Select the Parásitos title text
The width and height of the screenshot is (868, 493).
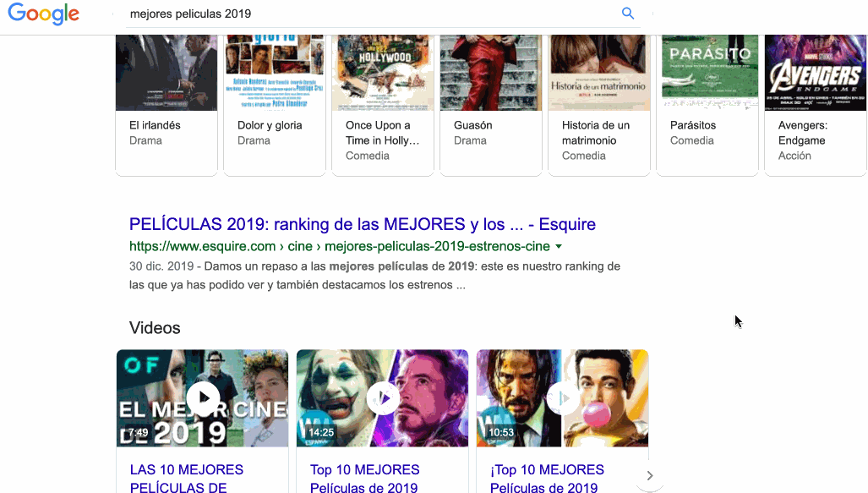(693, 125)
